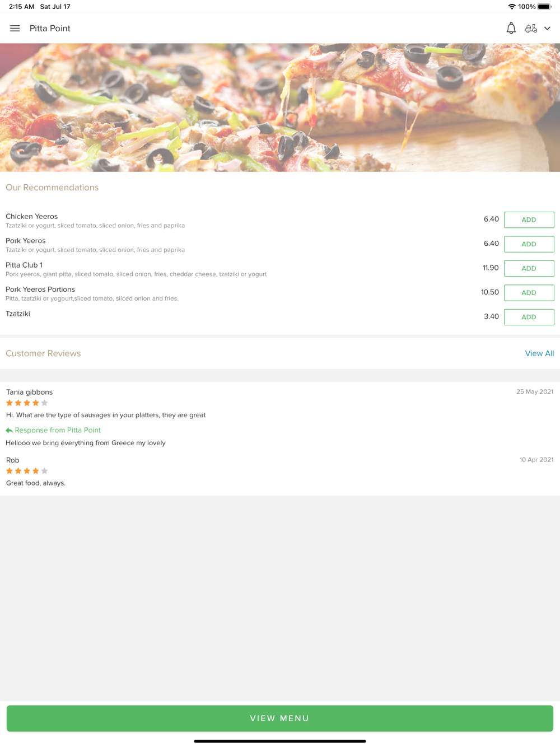Screen dimensions: 560x747
Task: Open the Pitta Club 1 item details
Action: (24, 265)
